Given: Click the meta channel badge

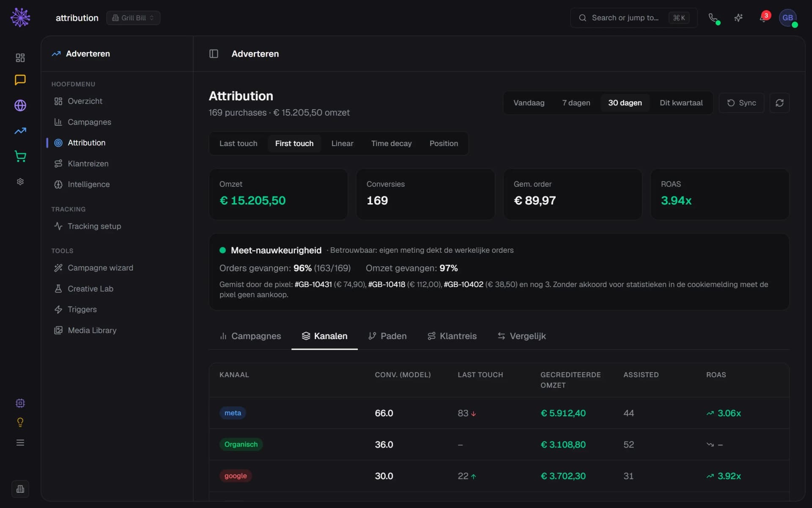Looking at the screenshot, I should pos(233,413).
